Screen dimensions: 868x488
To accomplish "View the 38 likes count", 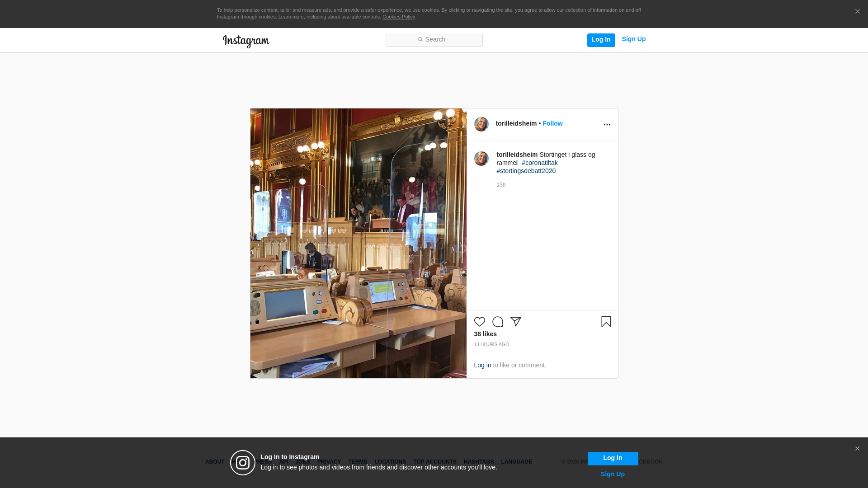I will pyautogui.click(x=485, y=334).
